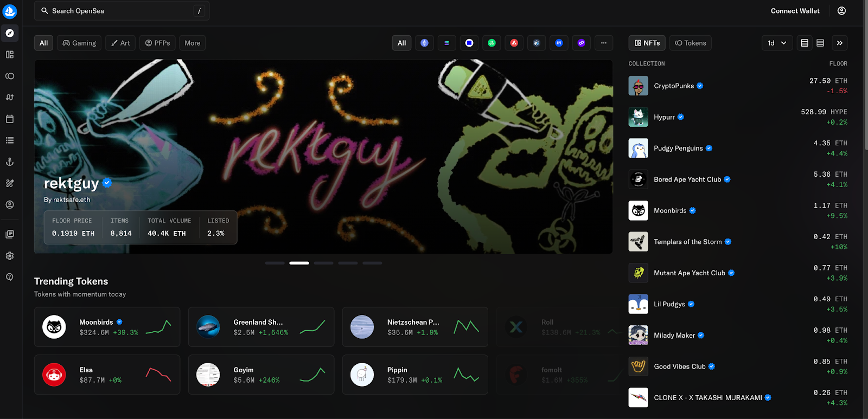The image size is (868, 419).
Task: Filter by ApeChain blue APE icon
Action: [559, 43]
